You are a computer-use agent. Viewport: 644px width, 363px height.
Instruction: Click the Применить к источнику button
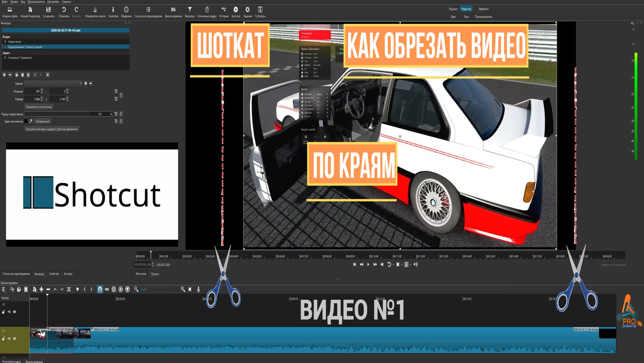click(39, 107)
